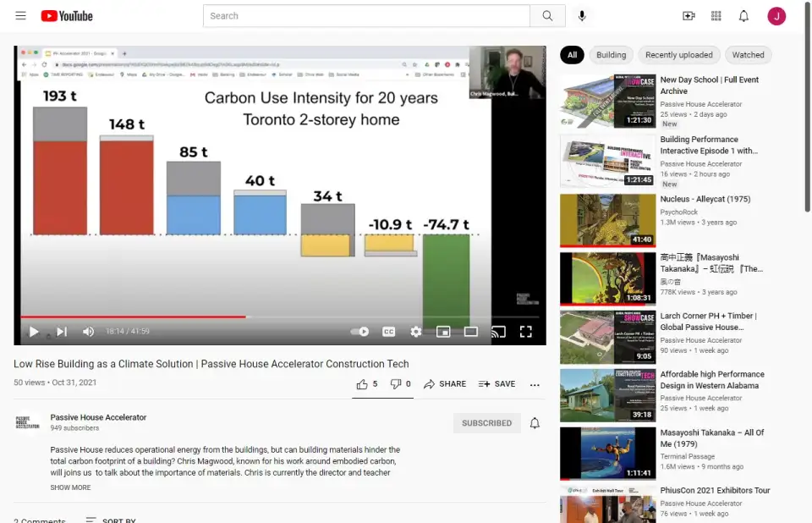This screenshot has width=812, height=523.
Task: Skip to next video in player
Action: (x=62, y=332)
